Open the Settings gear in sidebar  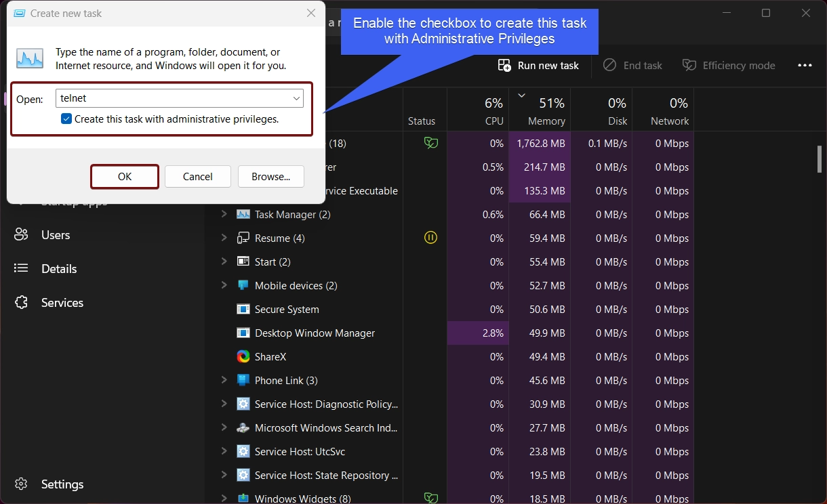click(x=21, y=484)
